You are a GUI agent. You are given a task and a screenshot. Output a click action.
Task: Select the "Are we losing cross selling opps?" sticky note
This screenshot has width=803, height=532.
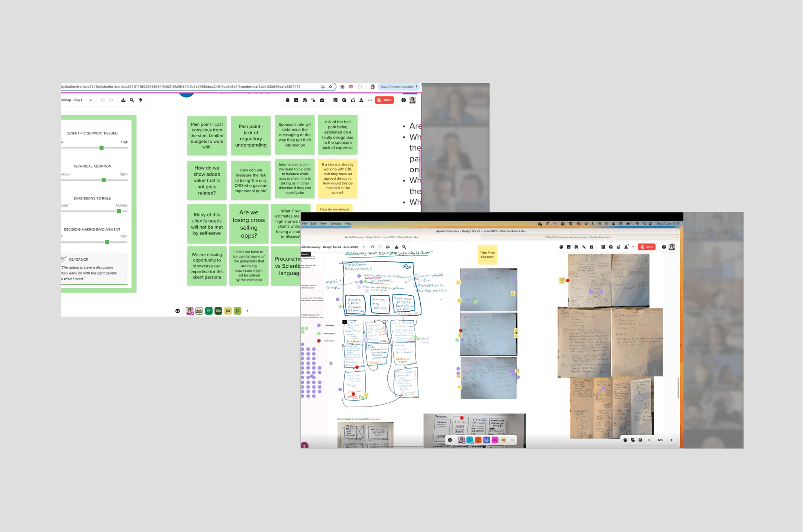pyautogui.click(x=249, y=224)
